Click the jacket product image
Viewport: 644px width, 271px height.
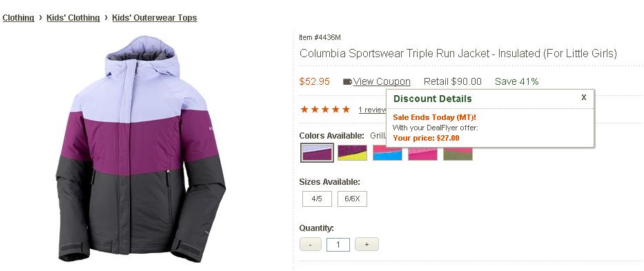(x=140, y=149)
